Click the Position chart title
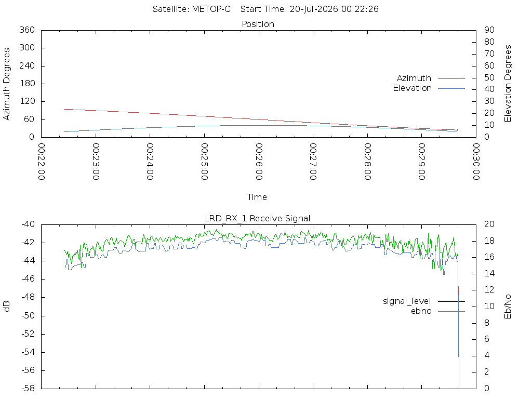This screenshot has height=399, width=532. 258,24
